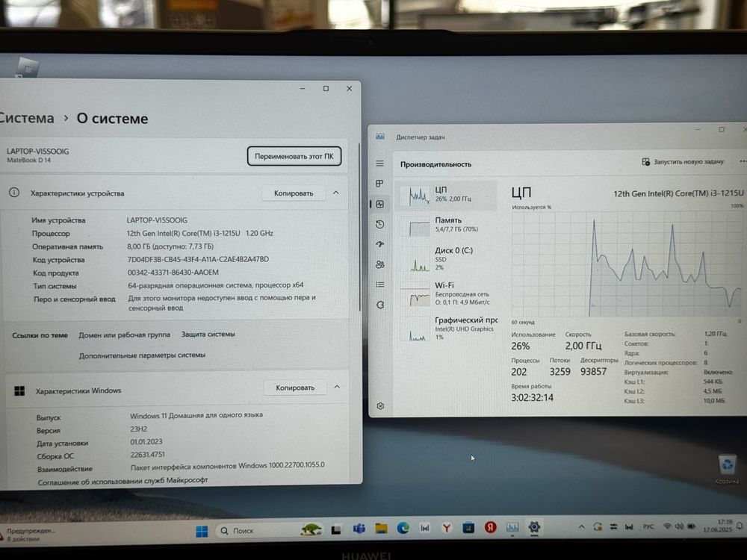Open Task Manager more options menu

tap(743, 162)
